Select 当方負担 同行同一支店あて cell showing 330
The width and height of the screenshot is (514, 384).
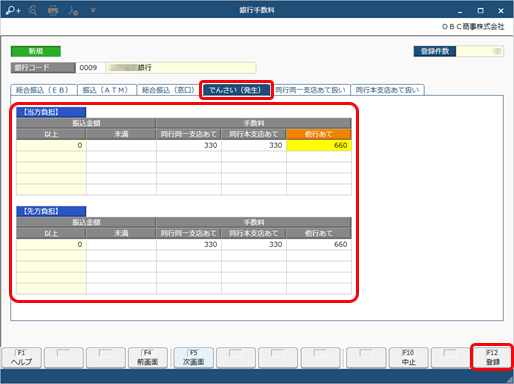point(189,145)
